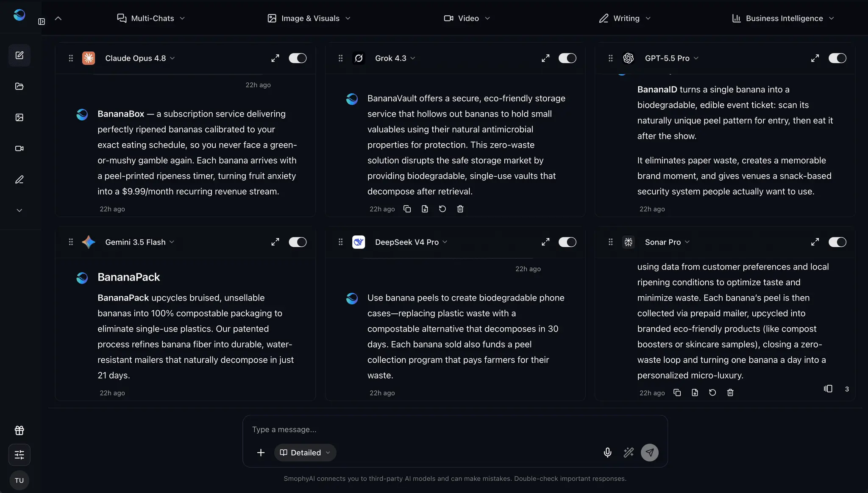Click the bold BananaBox name in Claude's response

(x=121, y=114)
